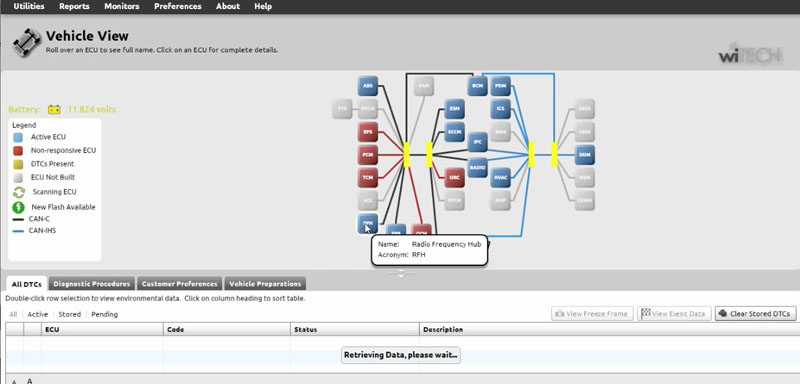Open the Preferences menu
The image size is (800, 384).
pos(178,6)
